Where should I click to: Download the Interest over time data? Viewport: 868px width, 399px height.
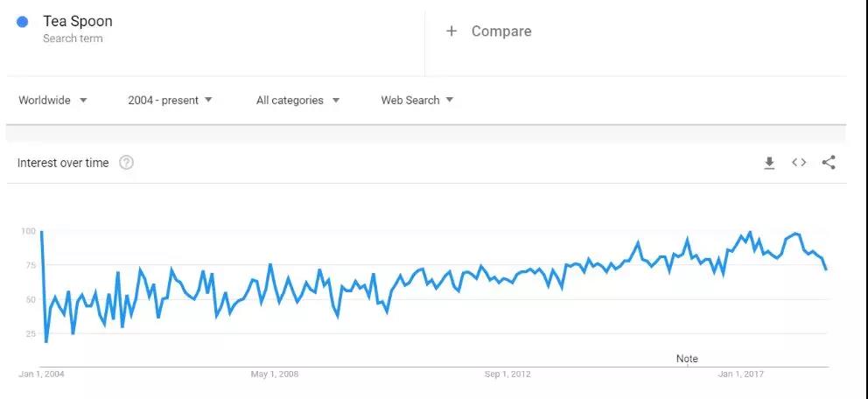coord(769,163)
